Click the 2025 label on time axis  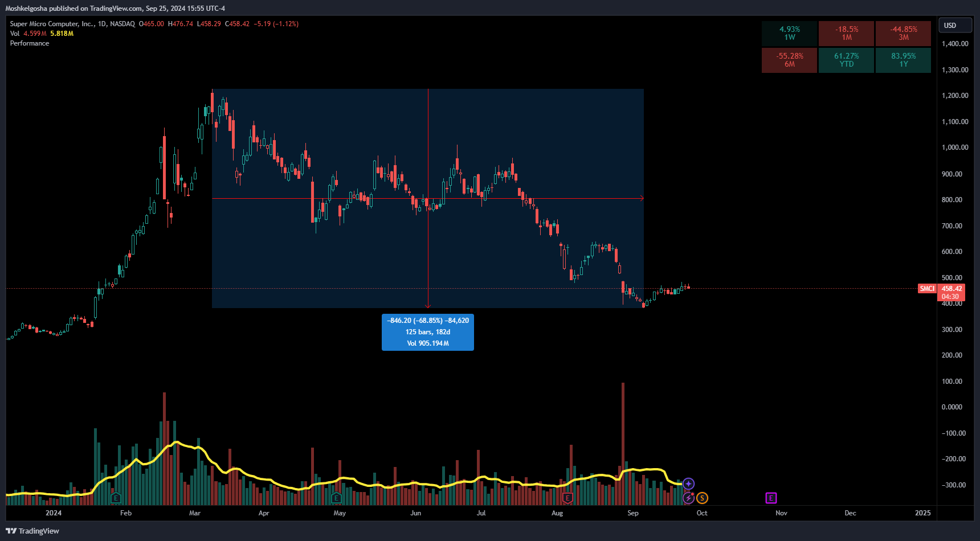click(923, 513)
